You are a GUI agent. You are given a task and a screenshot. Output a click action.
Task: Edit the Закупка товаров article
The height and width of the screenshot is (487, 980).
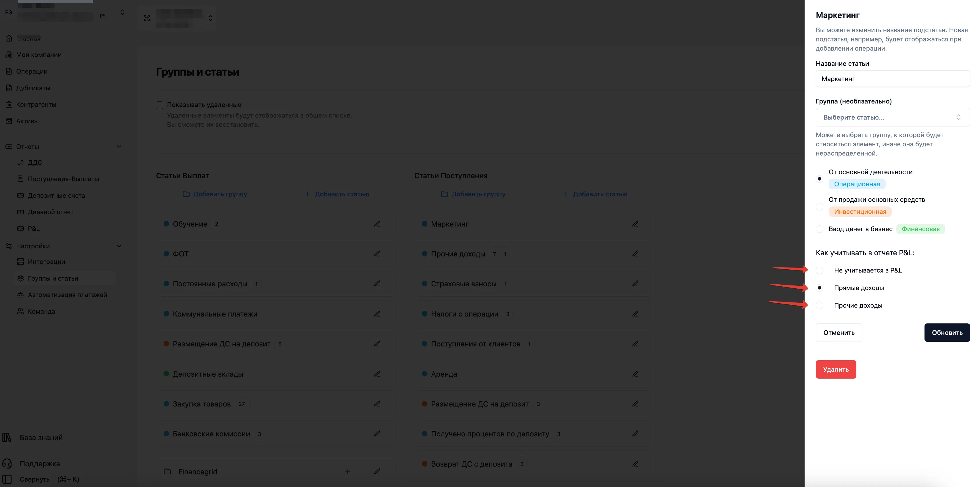tap(377, 404)
